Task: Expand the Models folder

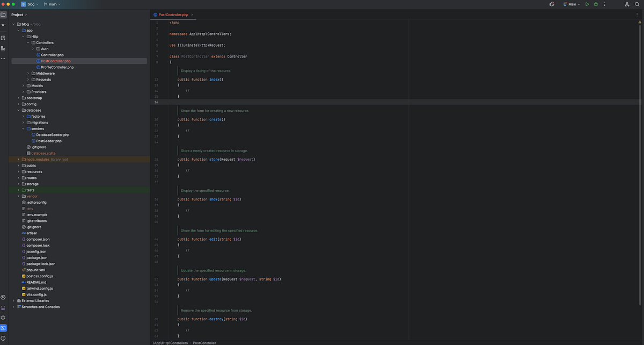Action: pyautogui.click(x=23, y=85)
